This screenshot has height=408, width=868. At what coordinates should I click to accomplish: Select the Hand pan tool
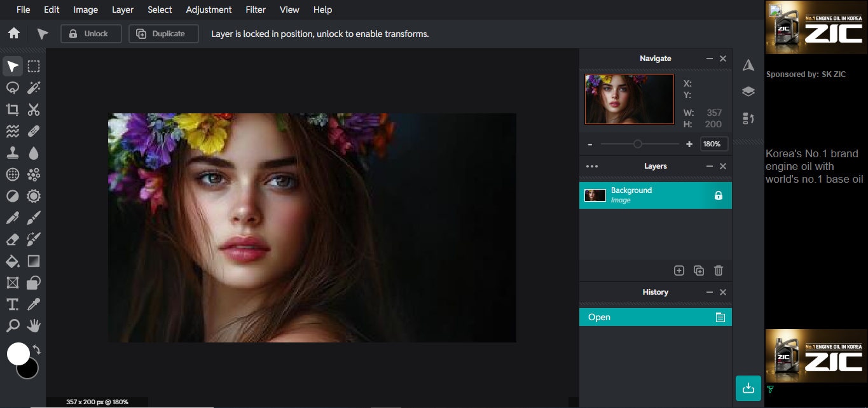tap(34, 326)
